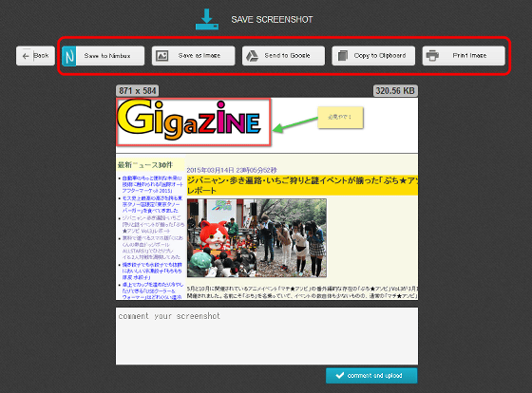Click the captured screenshot preview image
This screenshot has width=532, height=393.
point(267,198)
